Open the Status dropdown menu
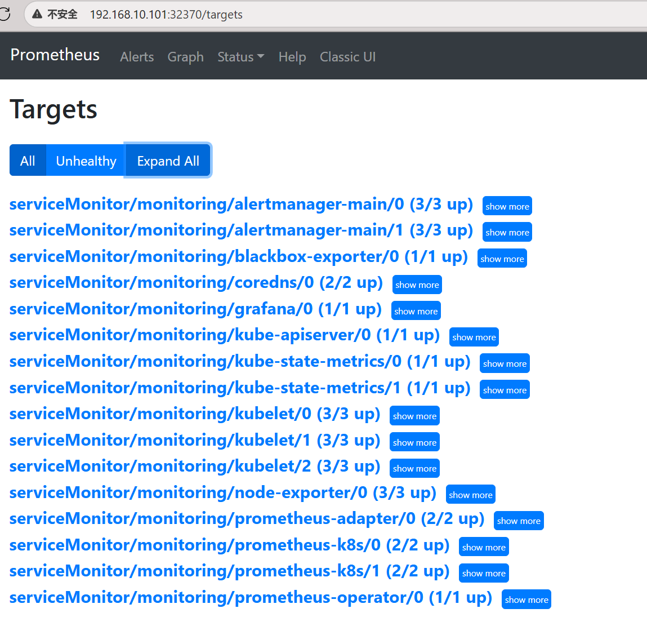 click(241, 56)
